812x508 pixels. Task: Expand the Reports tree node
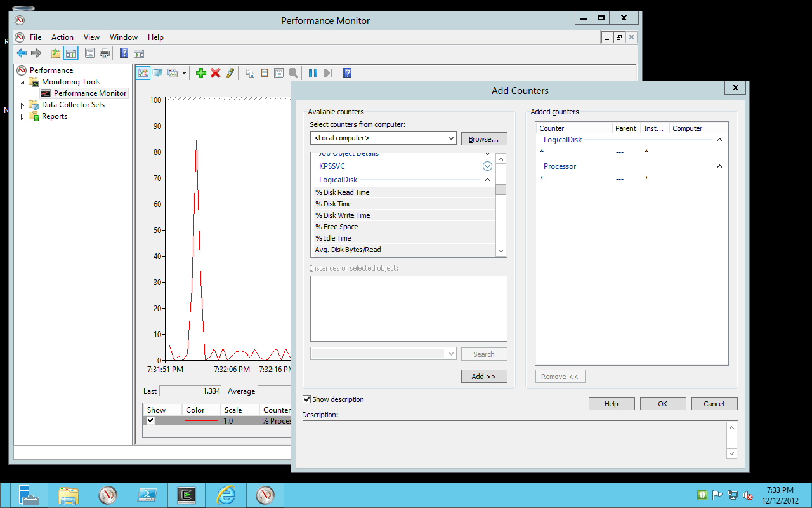[23, 116]
